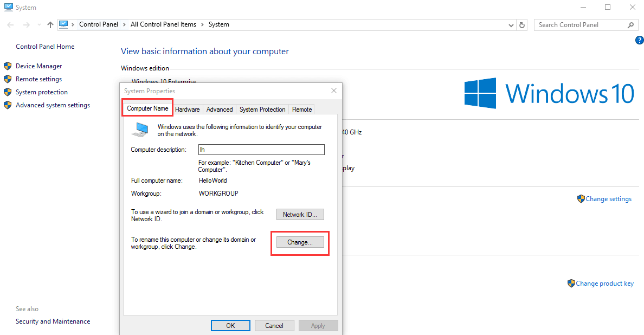Click the Network ID... button

tap(300, 215)
